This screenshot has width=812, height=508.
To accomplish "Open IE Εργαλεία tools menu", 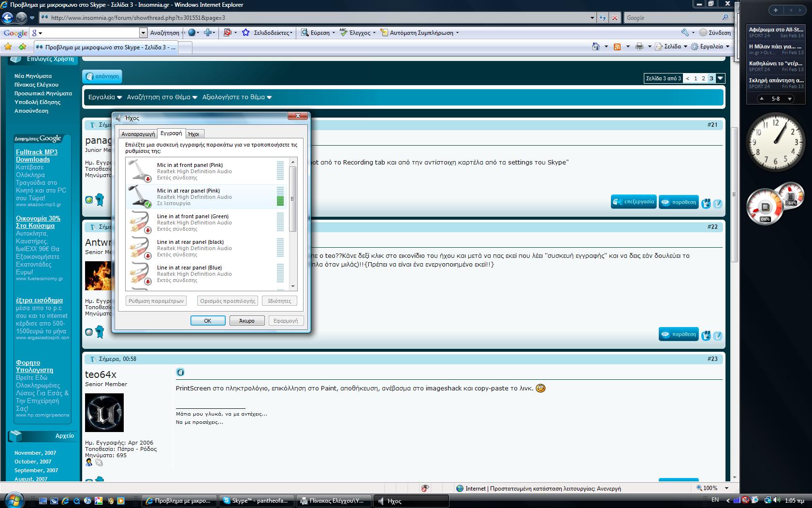I will (710, 46).
